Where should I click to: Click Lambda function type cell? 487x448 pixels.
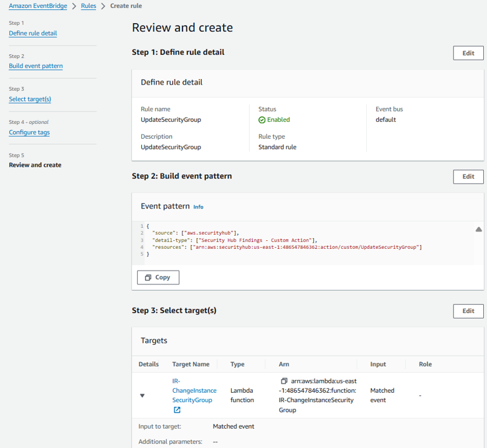[x=242, y=395]
